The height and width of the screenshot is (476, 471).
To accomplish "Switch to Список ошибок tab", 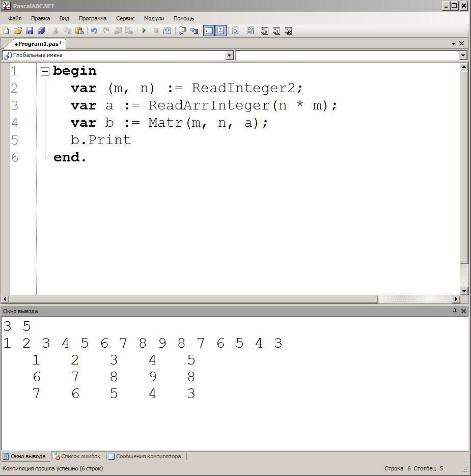I will (x=77, y=456).
